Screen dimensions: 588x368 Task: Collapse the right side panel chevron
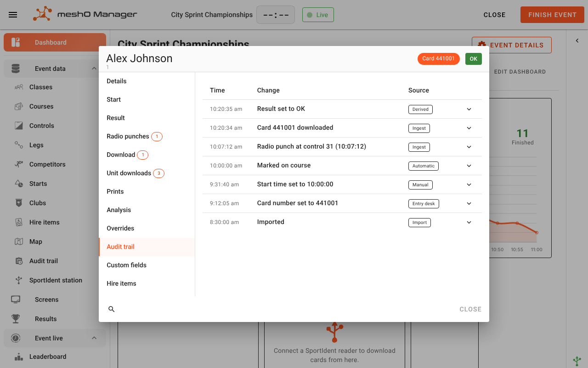tap(577, 41)
